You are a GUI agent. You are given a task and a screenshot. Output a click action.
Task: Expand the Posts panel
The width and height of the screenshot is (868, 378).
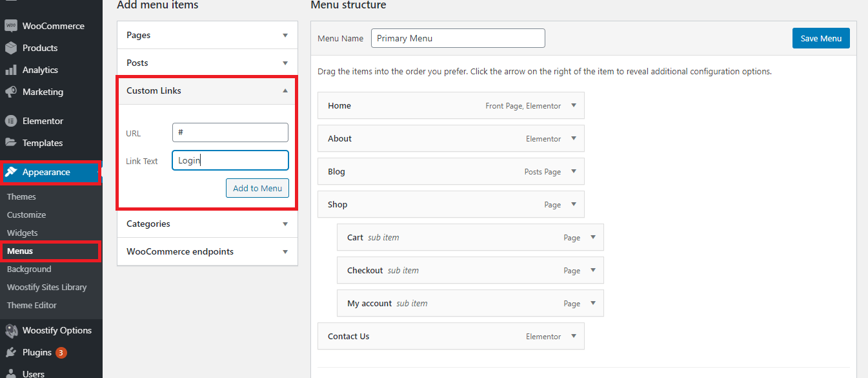(x=285, y=63)
